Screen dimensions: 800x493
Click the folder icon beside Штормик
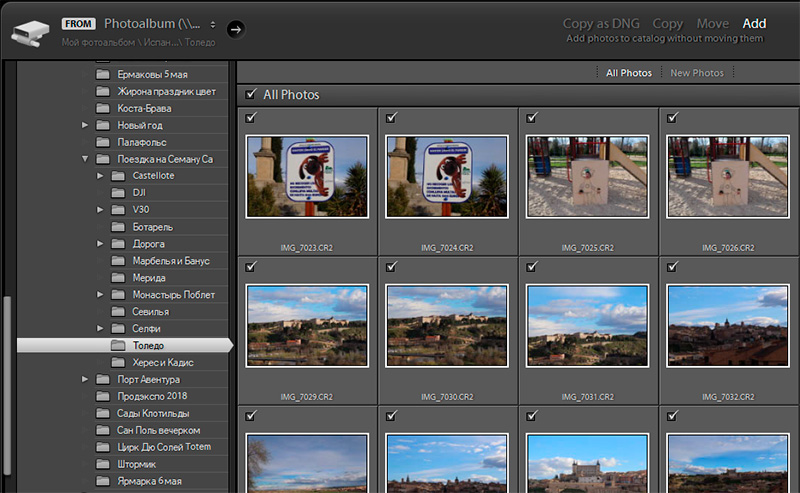pyautogui.click(x=103, y=464)
